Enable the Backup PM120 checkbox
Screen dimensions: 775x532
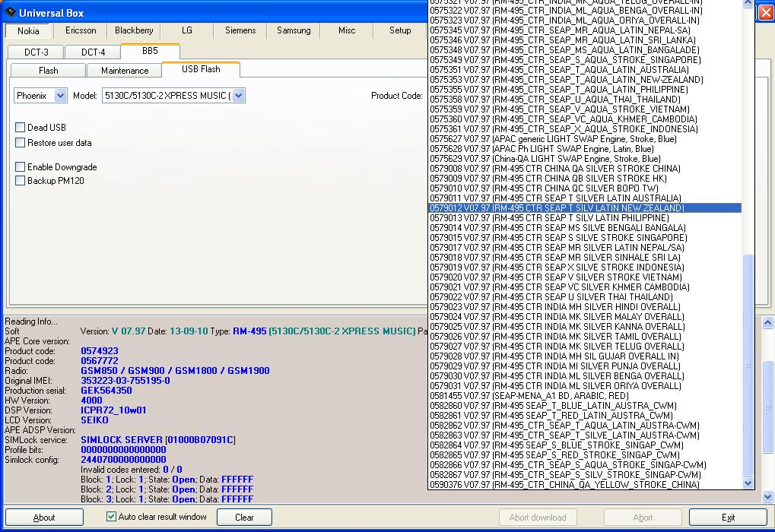(x=21, y=181)
